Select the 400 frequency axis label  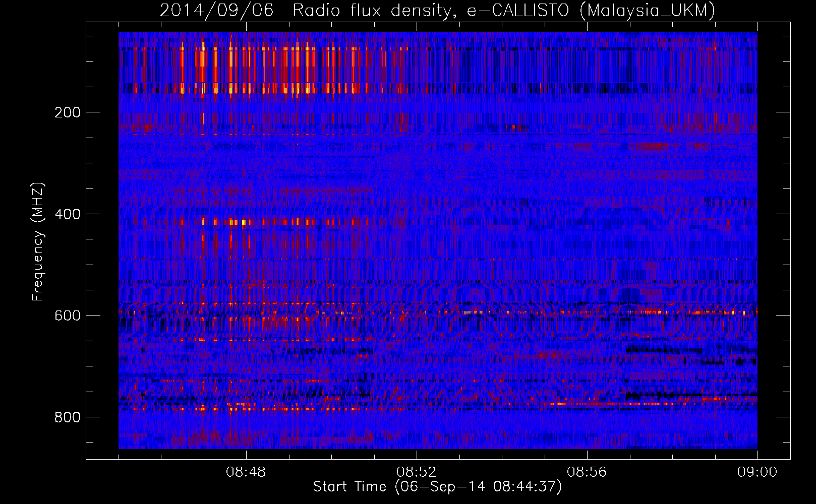coord(67,214)
